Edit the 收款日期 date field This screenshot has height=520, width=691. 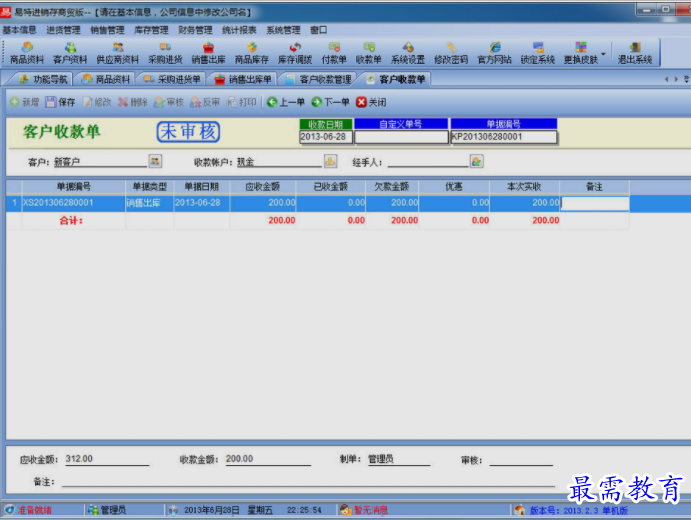(x=326, y=137)
